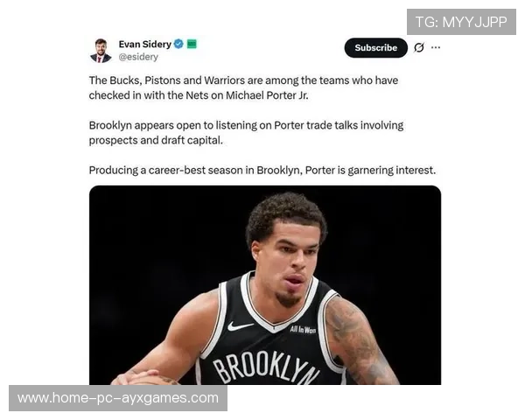Open the attached player photo
Image resolution: width=525 pixels, height=420 pixels.
265,285
